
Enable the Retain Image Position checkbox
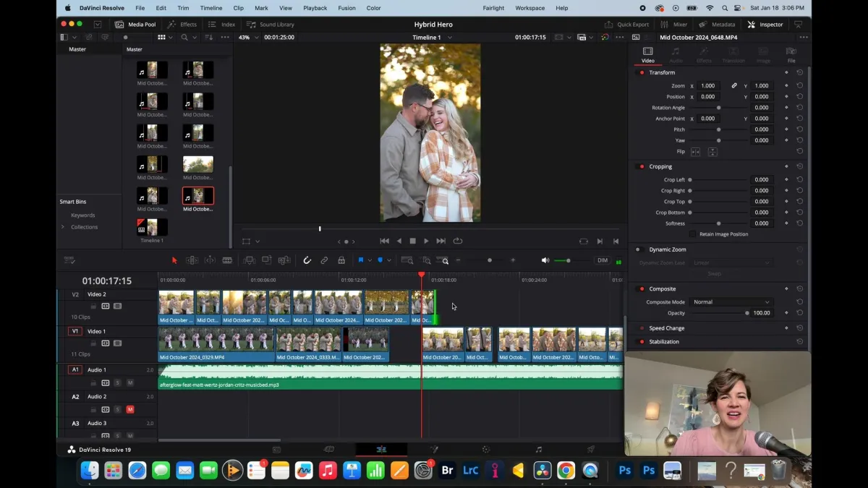click(x=692, y=234)
